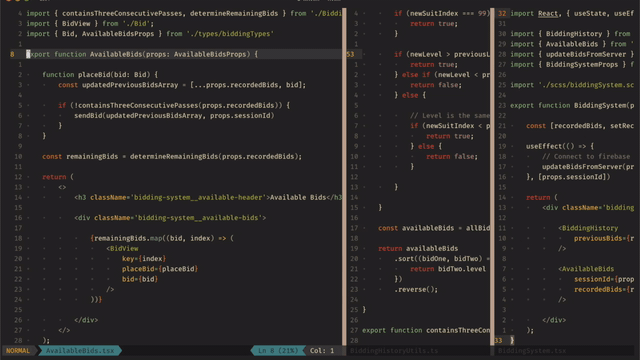Click the 'const availableBids = allBid' line
The height and width of the screenshot is (360, 640).
click(434, 228)
